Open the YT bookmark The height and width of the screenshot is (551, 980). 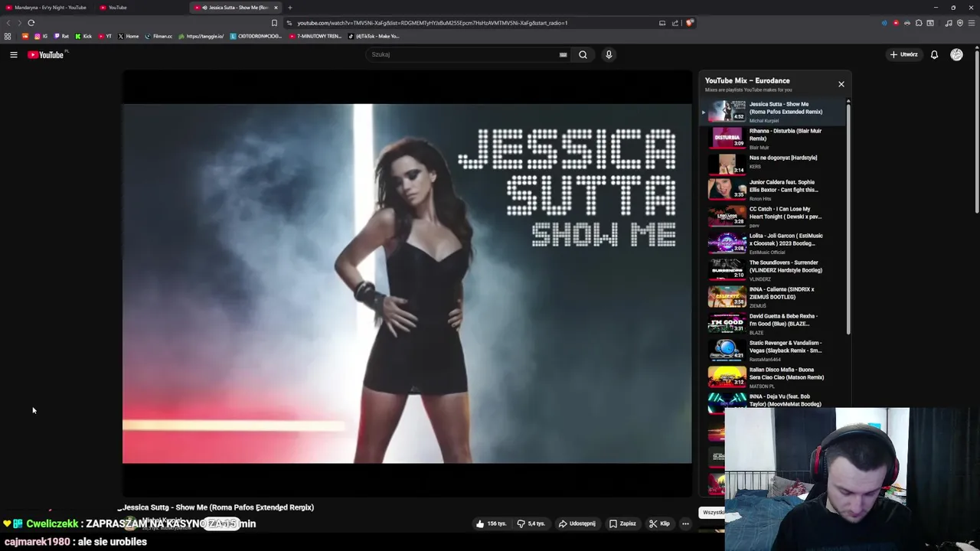(x=105, y=36)
